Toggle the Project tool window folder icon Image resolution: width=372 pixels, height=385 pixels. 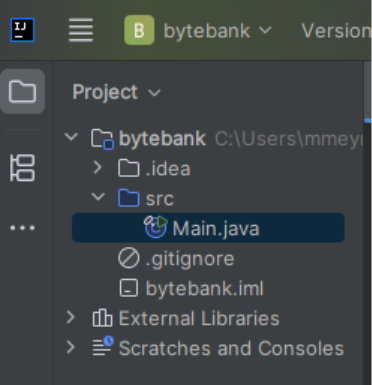[x=22, y=91]
